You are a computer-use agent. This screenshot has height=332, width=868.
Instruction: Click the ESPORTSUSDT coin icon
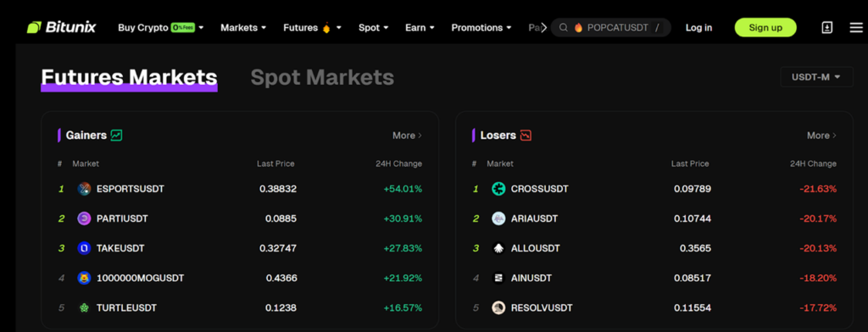(x=84, y=189)
